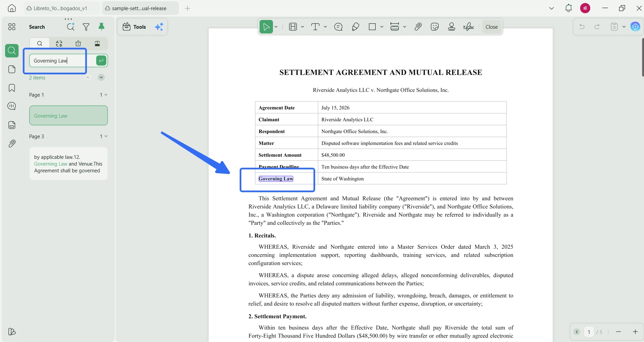Click the bottom-left sidebar layout icon
The height and width of the screenshot is (342, 644).
tap(12, 332)
